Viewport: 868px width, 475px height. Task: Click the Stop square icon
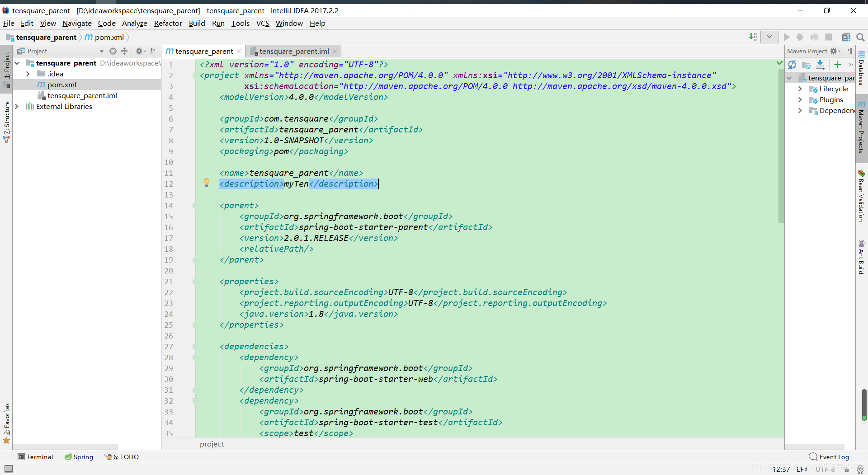(x=829, y=37)
